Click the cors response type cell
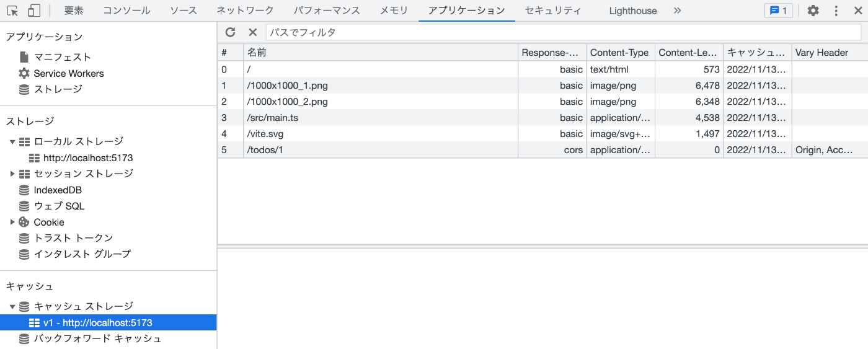The image size is (868, 349). [x=552, y=150]
